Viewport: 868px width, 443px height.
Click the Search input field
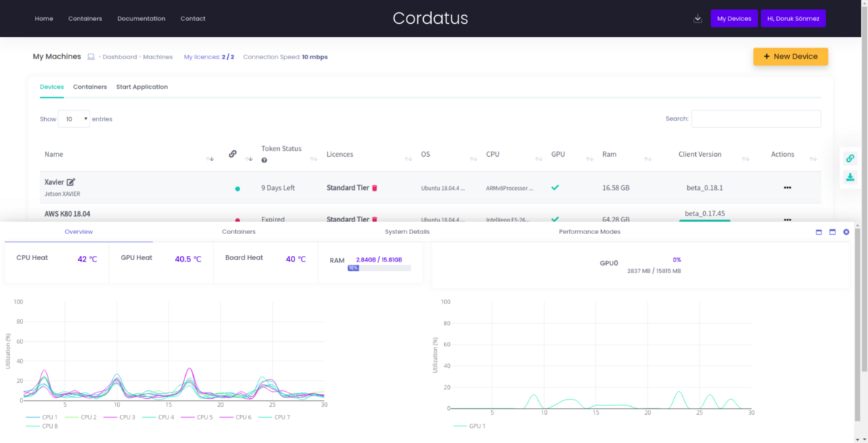pyautogui.click(x=756, y=119)
